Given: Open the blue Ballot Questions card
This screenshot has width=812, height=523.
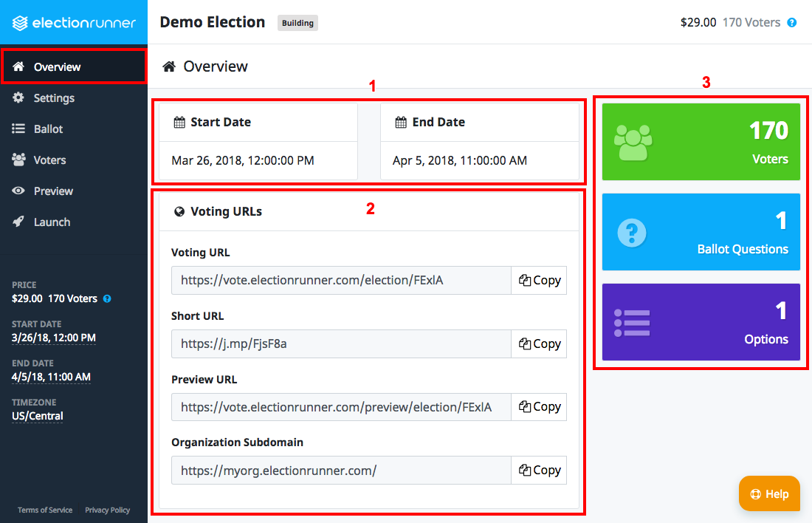Looking at the screenshot, I should coord(701,232).
